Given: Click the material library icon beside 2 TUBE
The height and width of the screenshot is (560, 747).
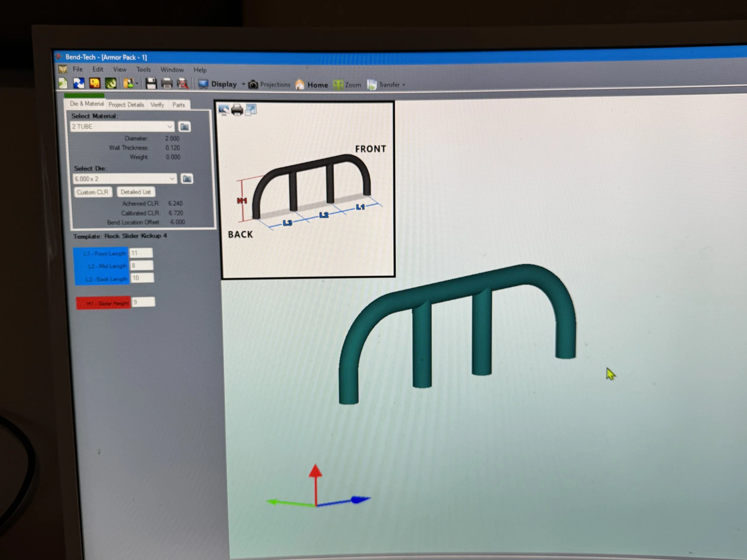Looking at the screenshot, I should pos(184,127).
